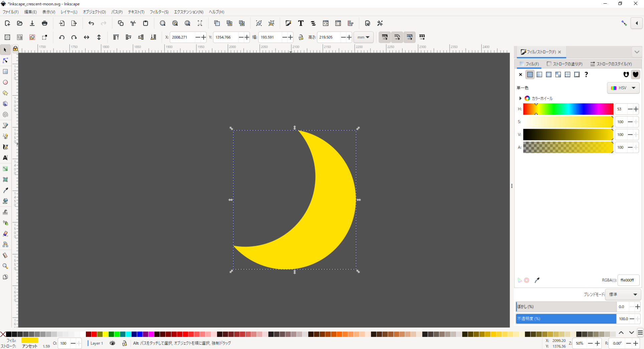Open the HSV color mode dropdown

click(623, 88)
